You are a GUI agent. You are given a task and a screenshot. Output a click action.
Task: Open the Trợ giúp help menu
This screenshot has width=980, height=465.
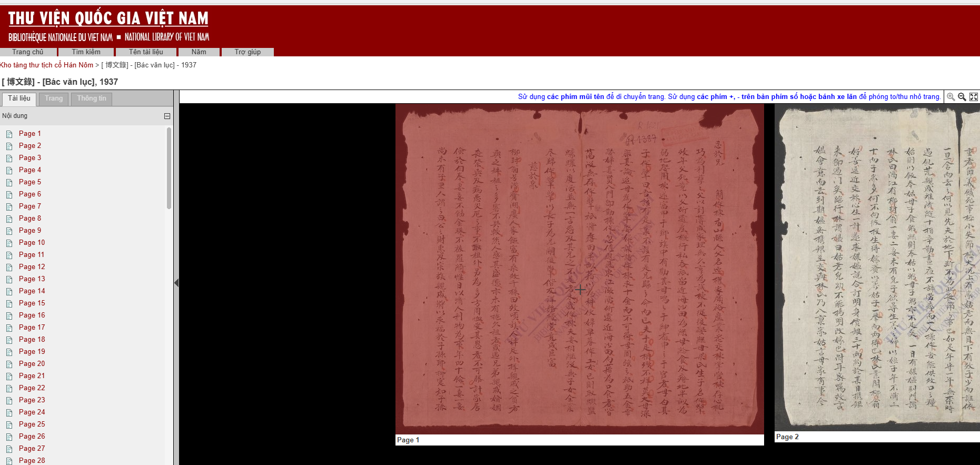(248, 52)
